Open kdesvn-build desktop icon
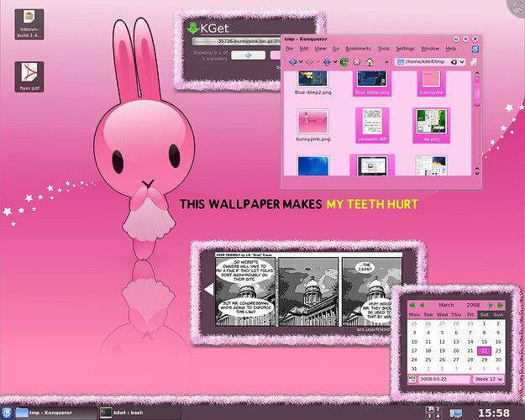525x420 pixels. pos(29,24)
